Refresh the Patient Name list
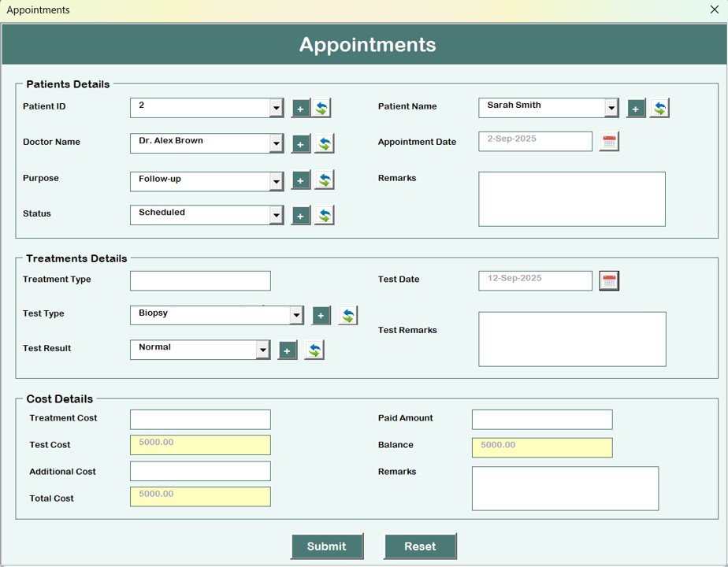Image resolution: width=728 pixels, height=567 pixels. pos(659,108)
